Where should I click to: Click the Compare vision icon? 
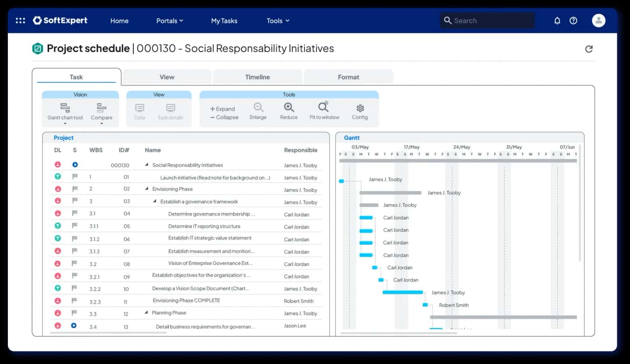coord(101,108)
